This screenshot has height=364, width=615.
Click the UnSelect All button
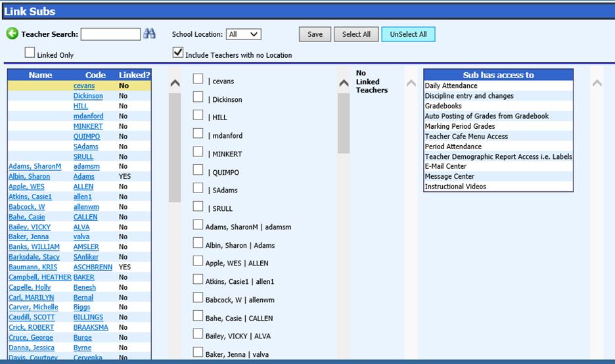tap(408, 34)
